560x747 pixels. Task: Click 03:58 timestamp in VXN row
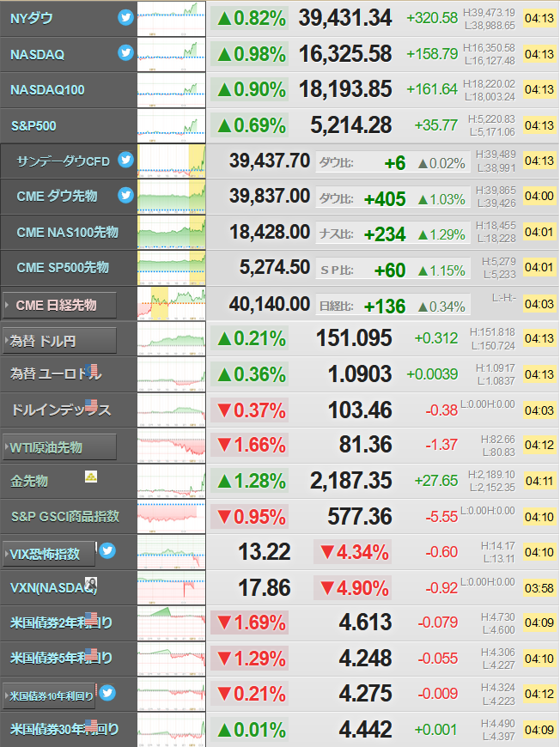click(539, 588)
